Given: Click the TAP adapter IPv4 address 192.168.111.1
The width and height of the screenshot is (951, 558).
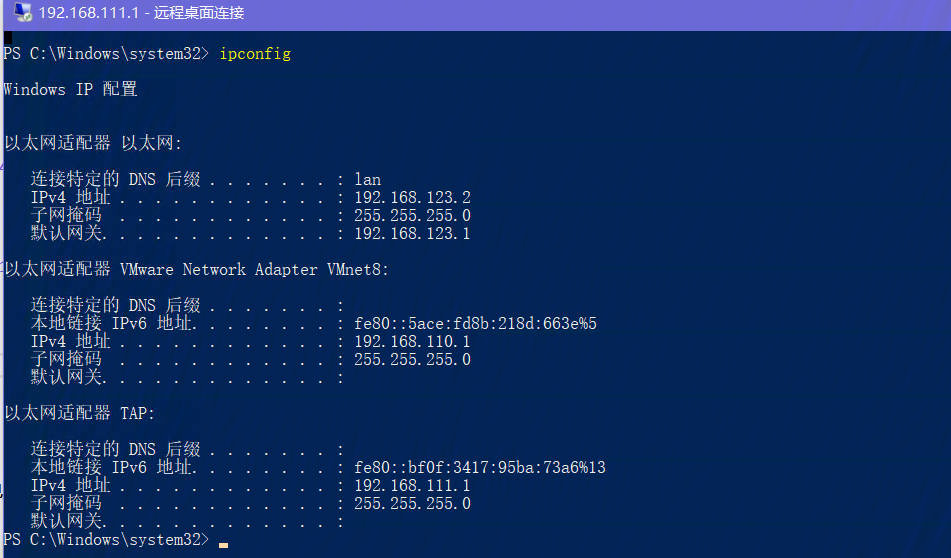Looking at the screenshot, I should coord(412,485).
